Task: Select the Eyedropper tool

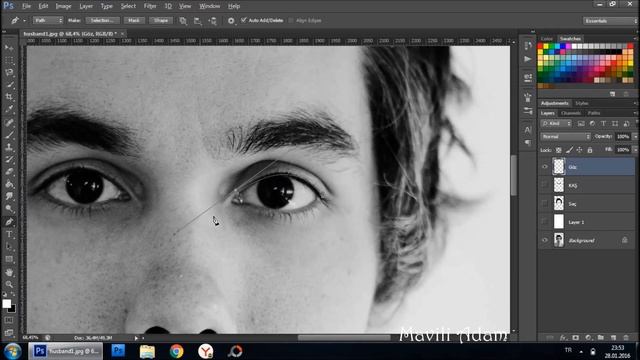Action: tap(9, 109)
